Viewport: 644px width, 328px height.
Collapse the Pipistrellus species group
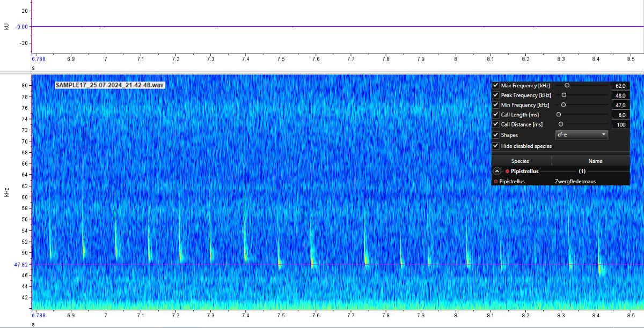coord(497,172)
